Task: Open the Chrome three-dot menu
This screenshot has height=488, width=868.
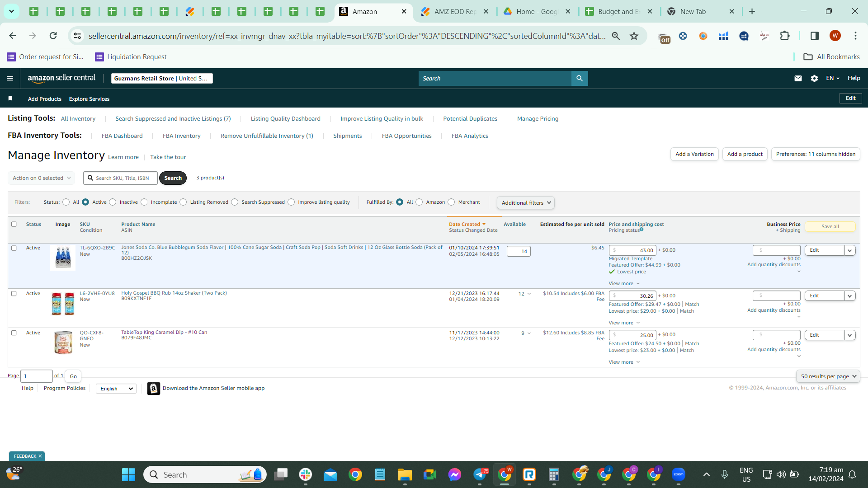Action: point(855,36)
